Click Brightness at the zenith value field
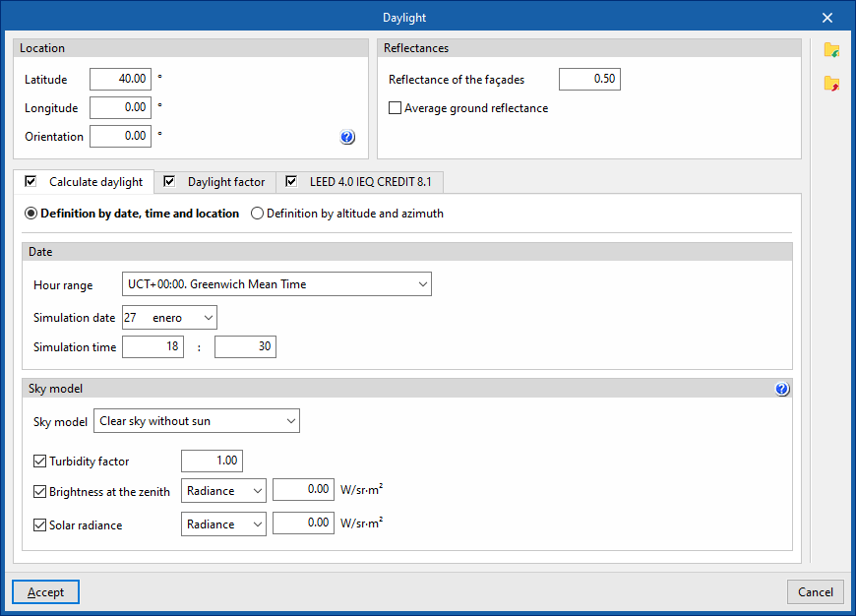The width and height of the screenshot is (856, 616). click(x=303, y=489)
